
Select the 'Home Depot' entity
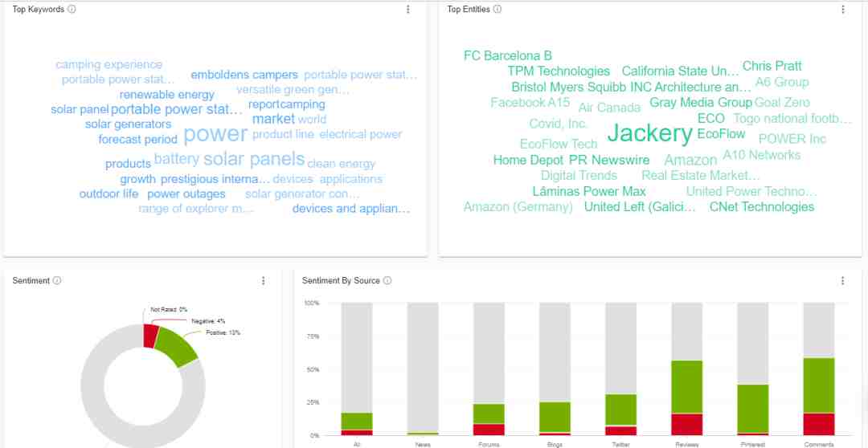[x=528, y=161]
